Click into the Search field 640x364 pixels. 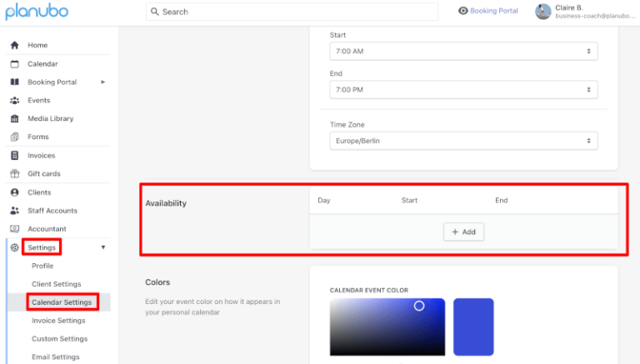tap(292, 12)
